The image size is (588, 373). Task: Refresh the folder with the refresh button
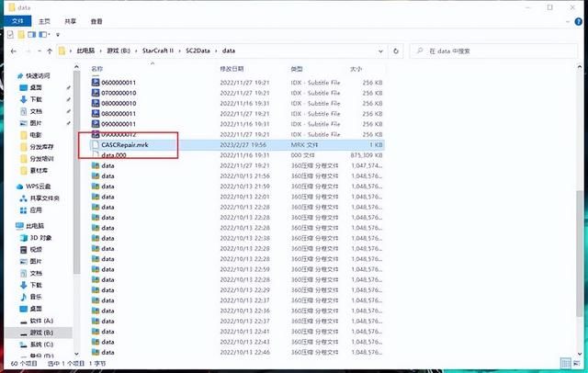click(x=396, y=51)
